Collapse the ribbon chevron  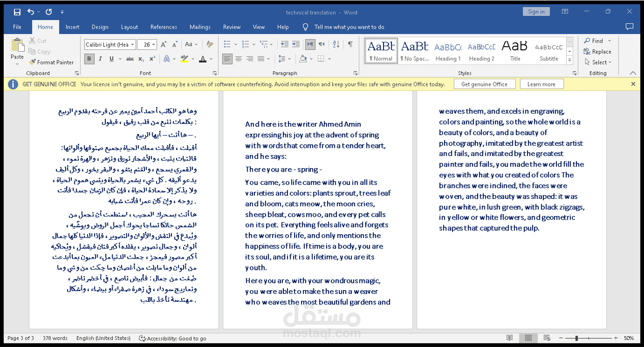633,73
